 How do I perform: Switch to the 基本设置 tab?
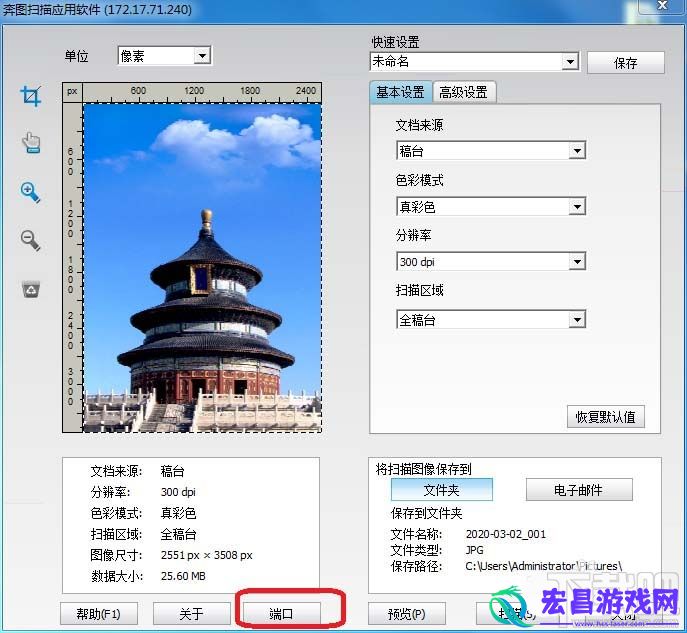point(400,92)
